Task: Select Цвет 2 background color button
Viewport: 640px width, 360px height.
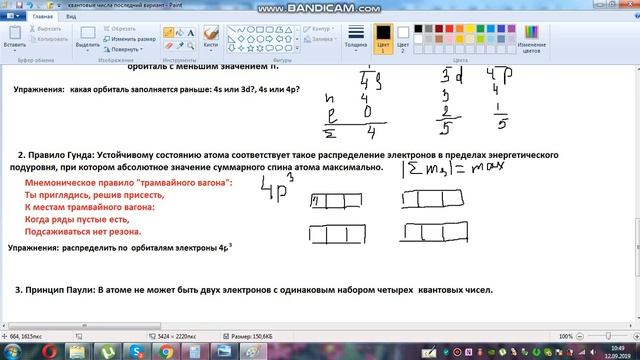Action: (403, 39)
